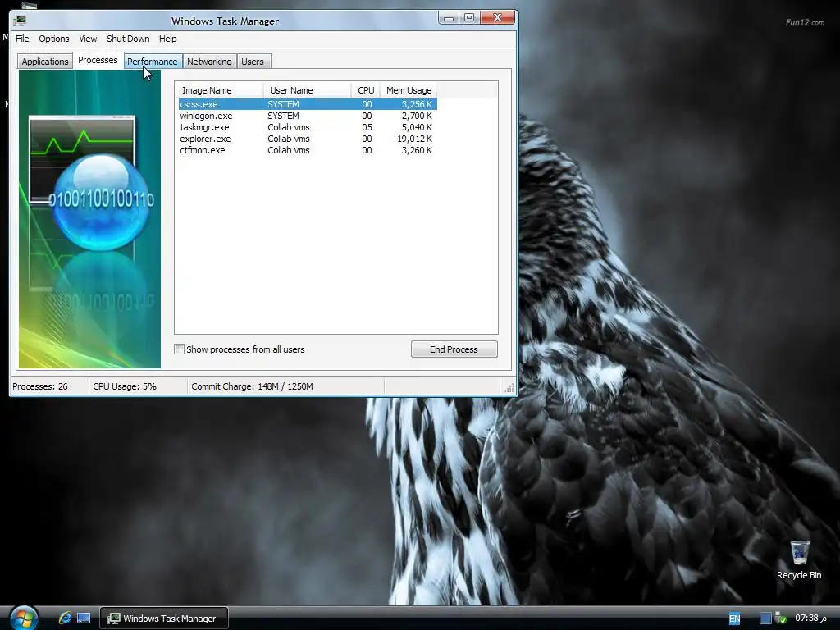Sort by Image Name column header
Viewport: 840px width, 630px height.
point(220,90)
